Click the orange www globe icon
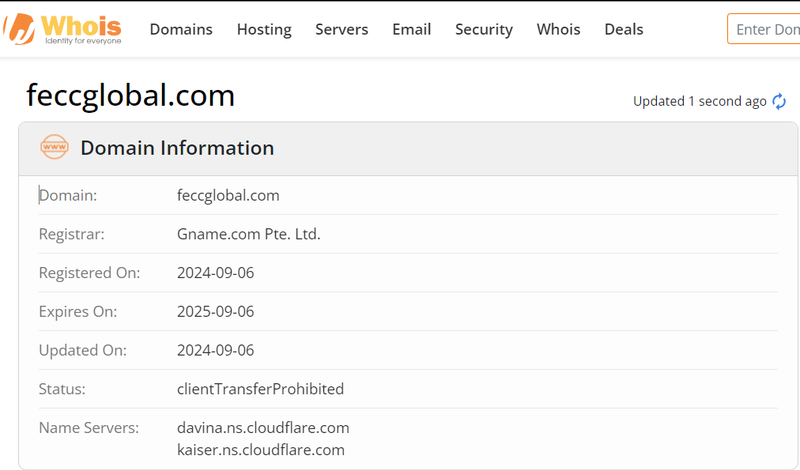The width and height of the screenshot is (800, 470). point(54,147)
